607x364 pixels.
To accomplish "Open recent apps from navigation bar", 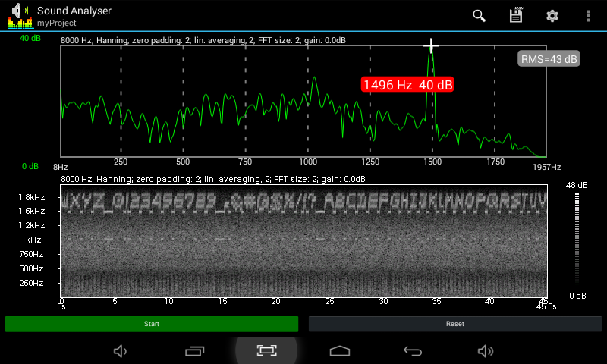I will pyautogui.click(x=195, y=350).
